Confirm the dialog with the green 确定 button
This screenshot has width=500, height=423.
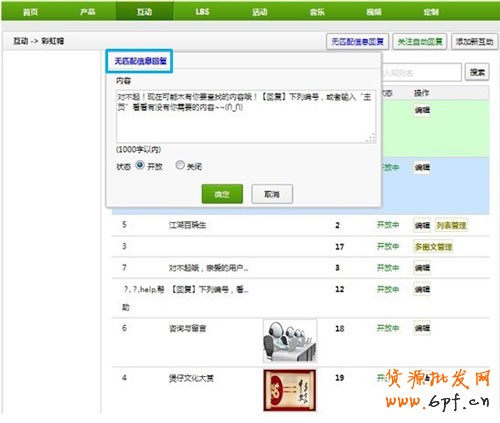(222, 194)
